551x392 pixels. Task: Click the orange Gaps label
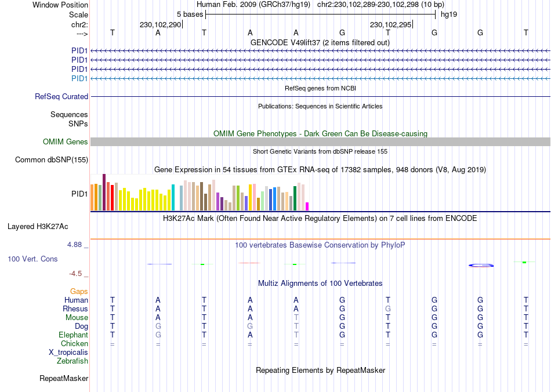tap(79, 291)
